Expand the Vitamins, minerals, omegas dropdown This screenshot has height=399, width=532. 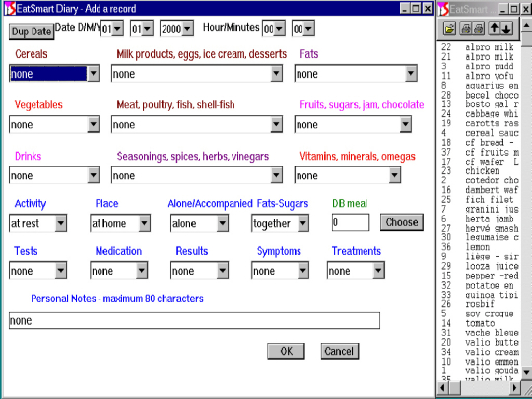click(x=394, y=175)
